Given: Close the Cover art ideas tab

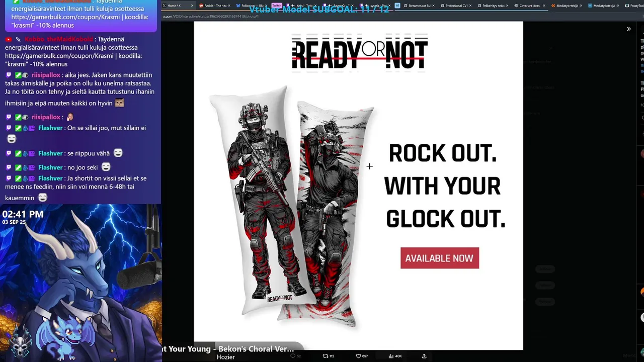Looking at the screenshot, I should [x=544, y=6].
